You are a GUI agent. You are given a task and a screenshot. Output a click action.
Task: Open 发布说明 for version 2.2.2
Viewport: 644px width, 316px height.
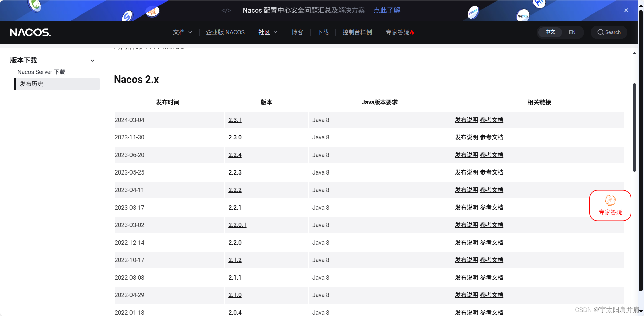[x=466, y=190]
